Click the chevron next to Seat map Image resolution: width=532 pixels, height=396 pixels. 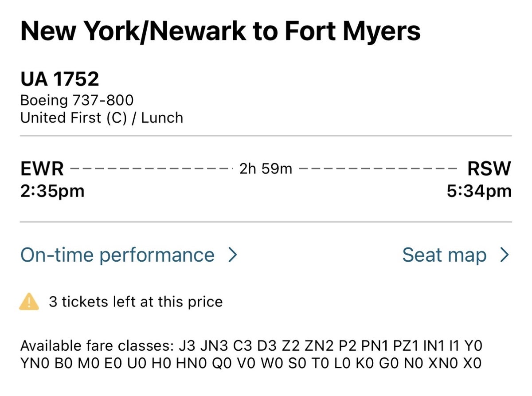tap(505, 255)
